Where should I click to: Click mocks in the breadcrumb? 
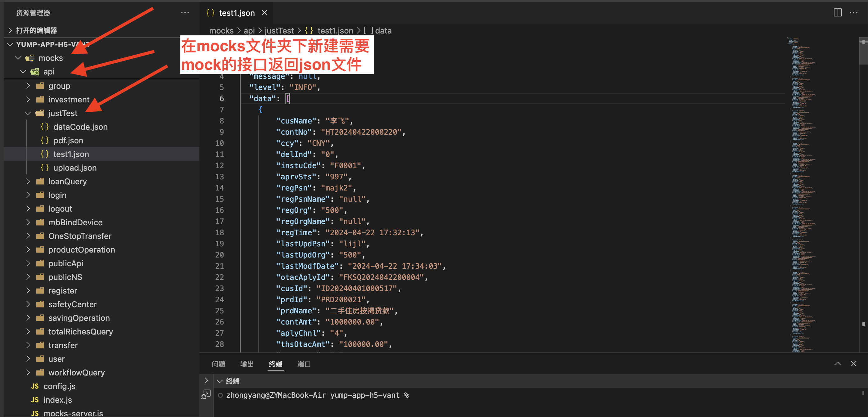(x=221, y=31)
